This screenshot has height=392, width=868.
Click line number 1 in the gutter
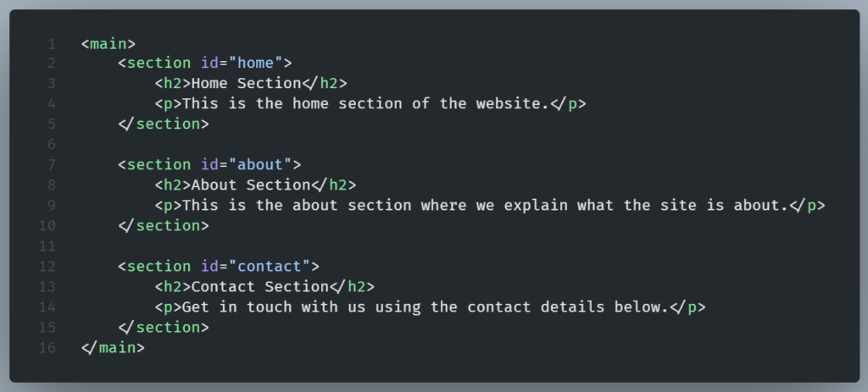click(52, 43)
